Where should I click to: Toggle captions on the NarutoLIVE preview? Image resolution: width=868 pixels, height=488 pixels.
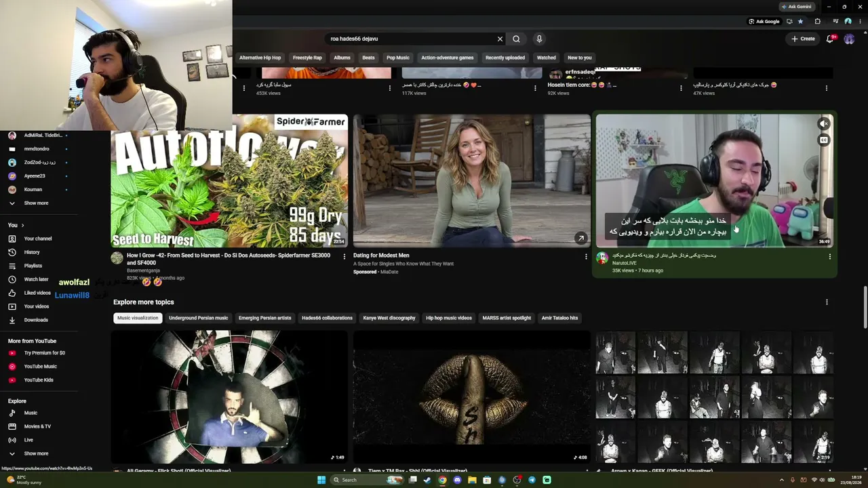coord(824,140)
